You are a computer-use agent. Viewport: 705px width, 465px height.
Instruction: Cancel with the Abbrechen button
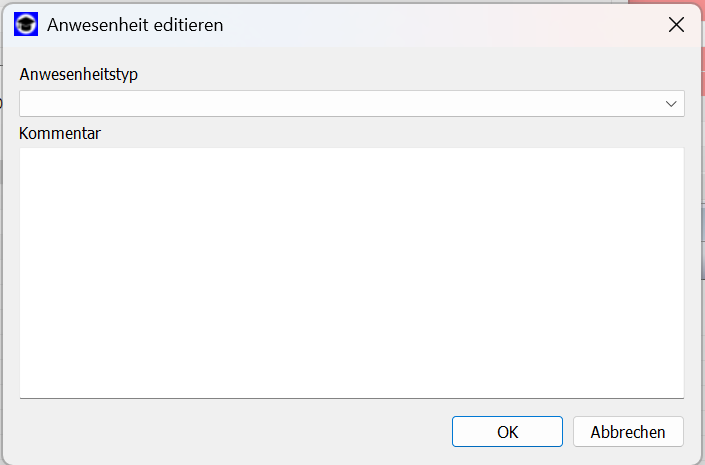coord(628,432)
